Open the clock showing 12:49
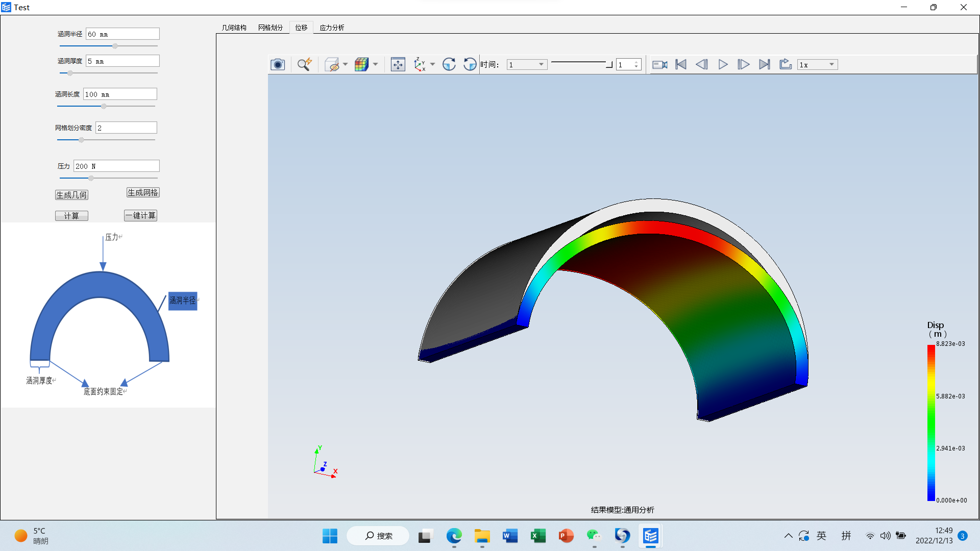 pyautogui.click(x=934, y=536)
